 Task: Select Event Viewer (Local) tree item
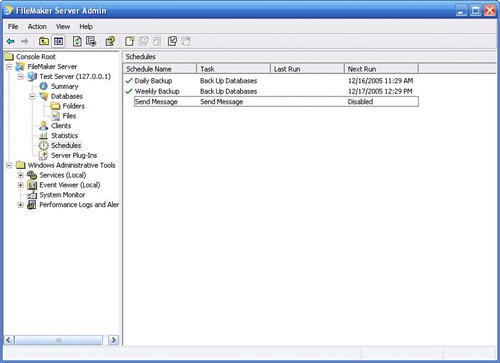point(70,185)
